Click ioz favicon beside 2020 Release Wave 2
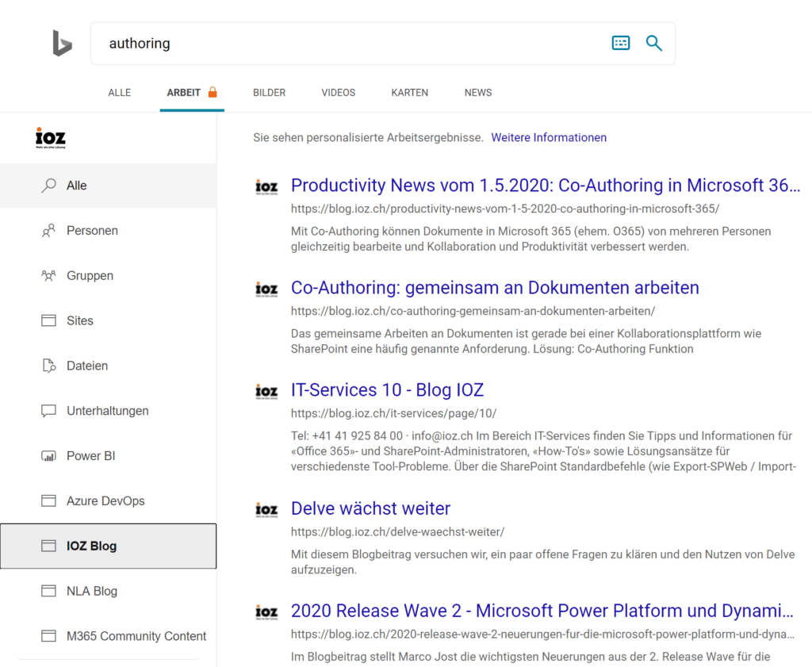The width and height of the screenshot is (812, 667). point(266,612)
